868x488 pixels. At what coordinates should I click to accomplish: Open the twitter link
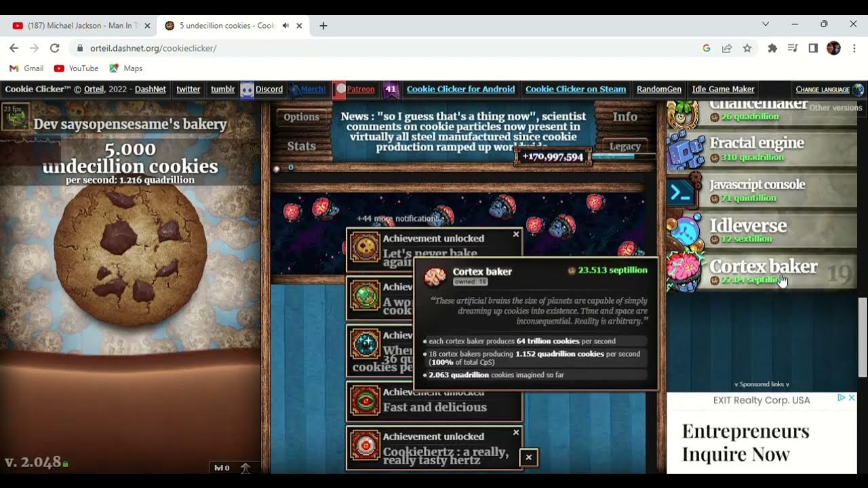point(189,89)
